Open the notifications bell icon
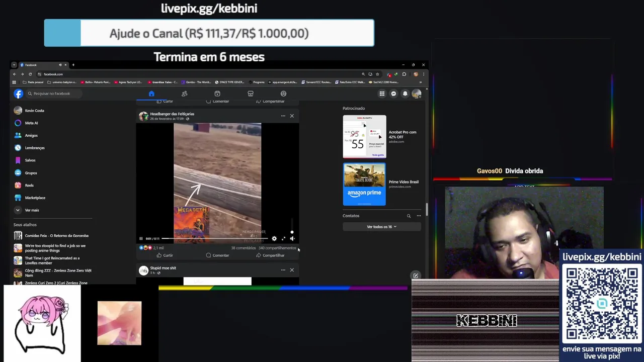The width and height of the screenshot is (644, 362). pyautogui.click(x=405, y=94)
